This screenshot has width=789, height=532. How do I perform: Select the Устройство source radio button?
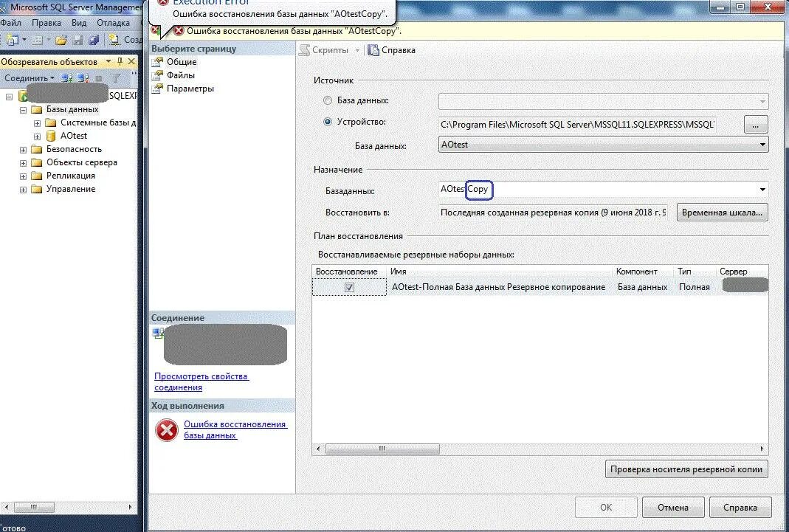pos(328,122)
